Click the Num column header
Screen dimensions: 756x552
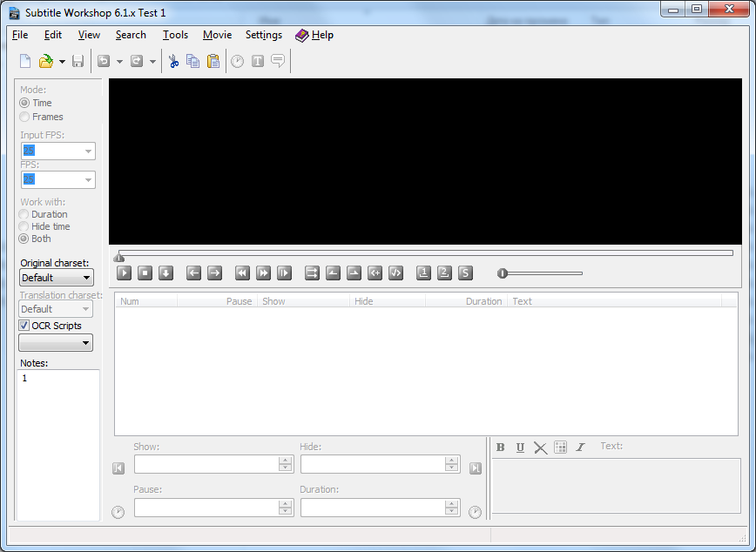[x=146, y=301]
